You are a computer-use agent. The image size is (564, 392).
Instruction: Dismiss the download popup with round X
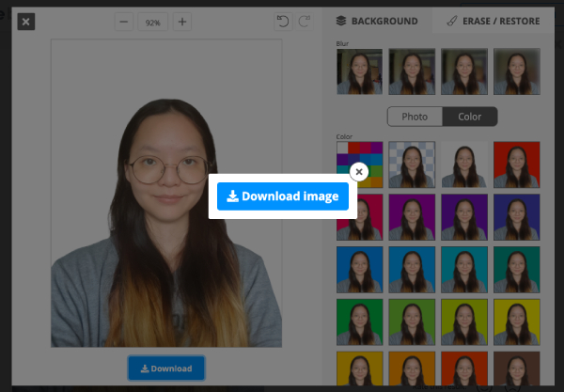pyautogui.click(x=358, y=172)
